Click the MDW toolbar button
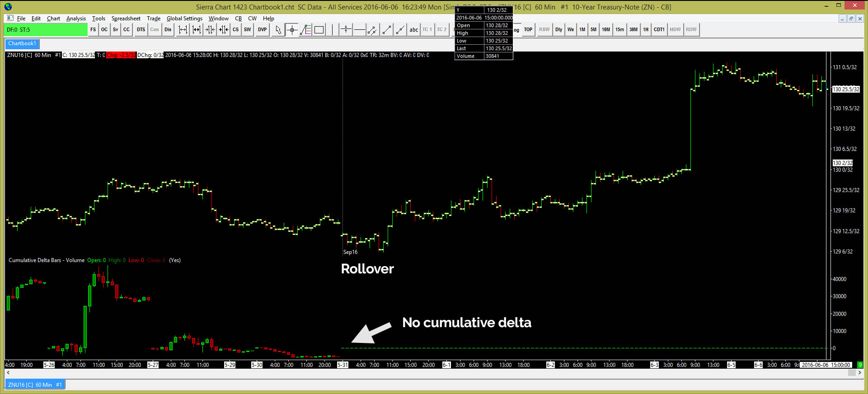 point(676,30)
